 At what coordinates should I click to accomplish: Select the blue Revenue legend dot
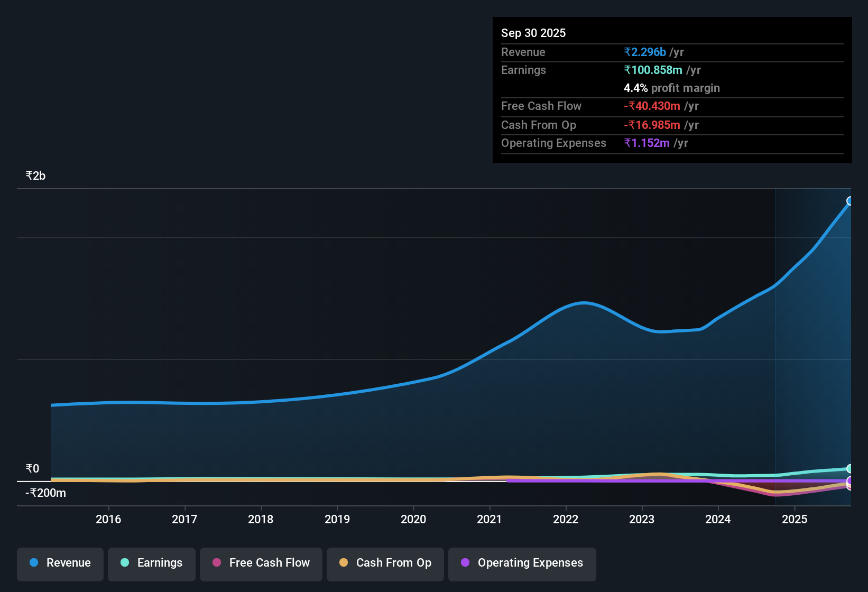tap(34, 563)
